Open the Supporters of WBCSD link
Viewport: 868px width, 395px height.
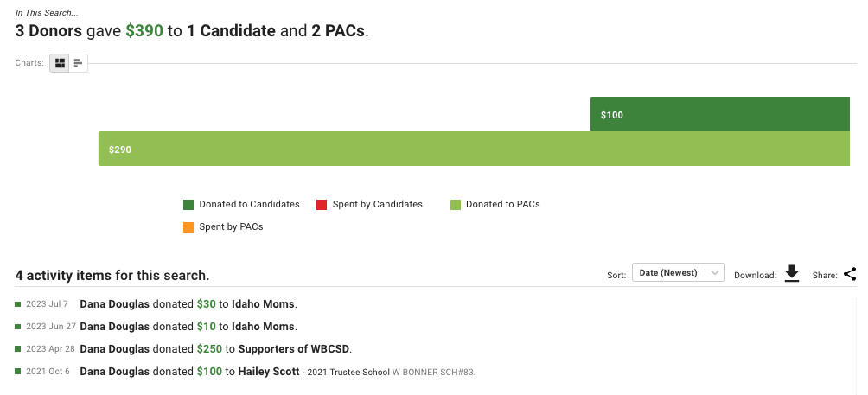tap(294, 348)
